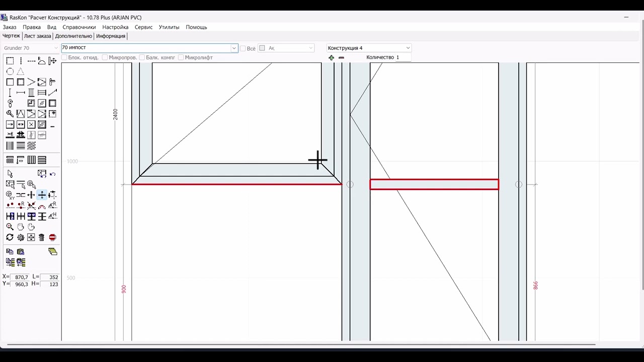This screenshot has width=644, height=362.
Task: Choose the vertical lines hatch fill
Action: (x=10, y=146)
